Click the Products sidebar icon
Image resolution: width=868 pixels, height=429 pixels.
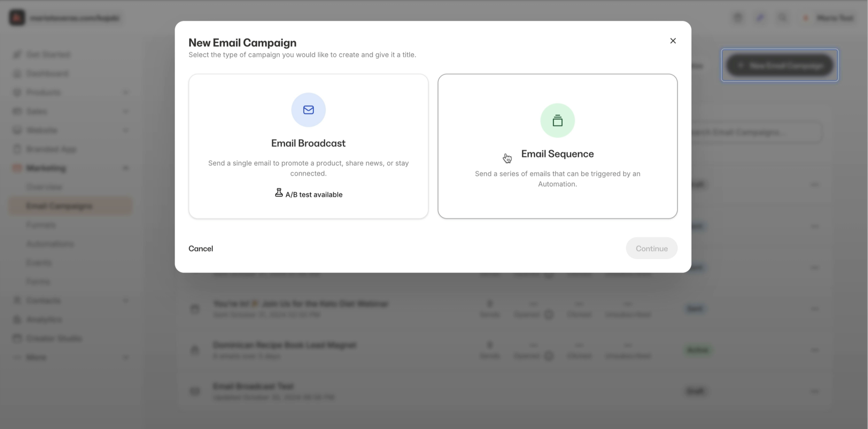(17, 92)
